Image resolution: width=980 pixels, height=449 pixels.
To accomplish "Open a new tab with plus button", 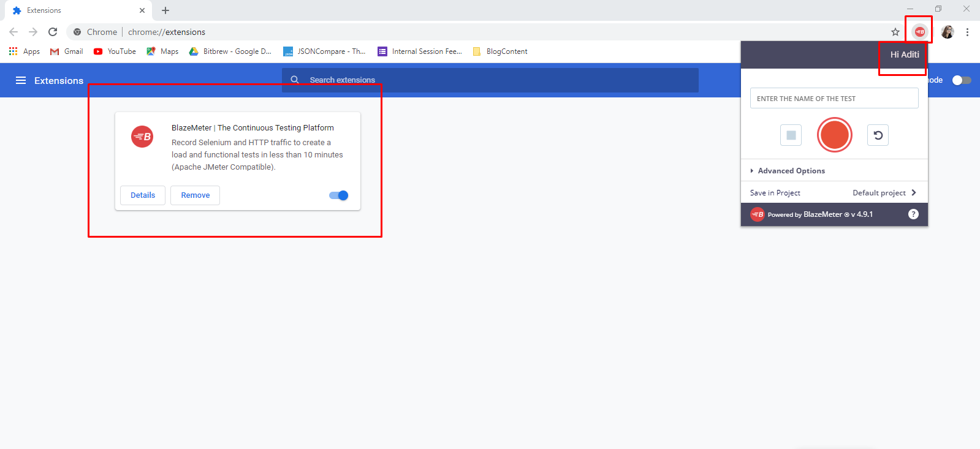I will 165,10.
